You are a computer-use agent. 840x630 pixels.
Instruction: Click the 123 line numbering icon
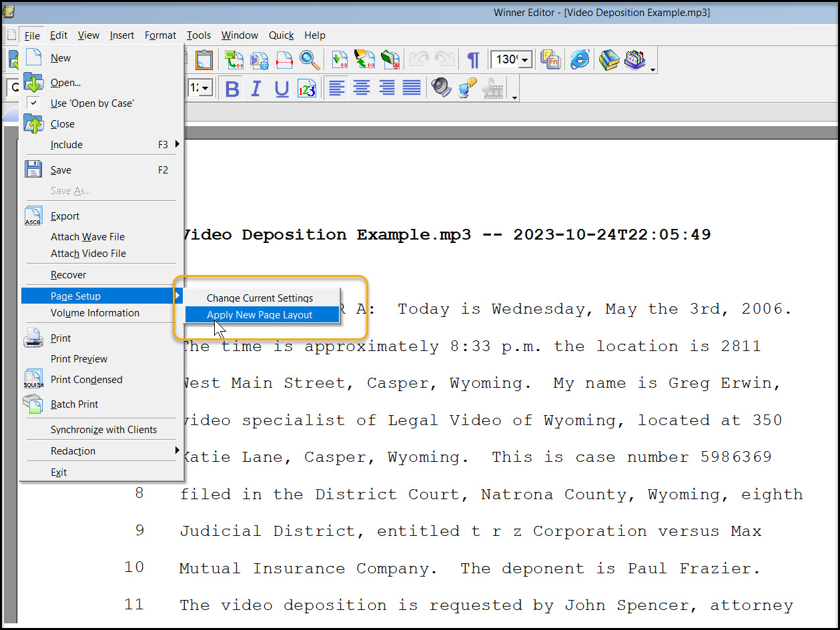pos(307,89)
